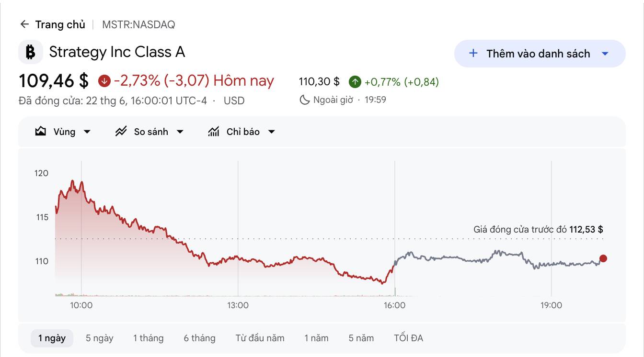644x357 pixels.
Task: Click the back arrow next to Trang chủ
Action: tap(24, 24)
